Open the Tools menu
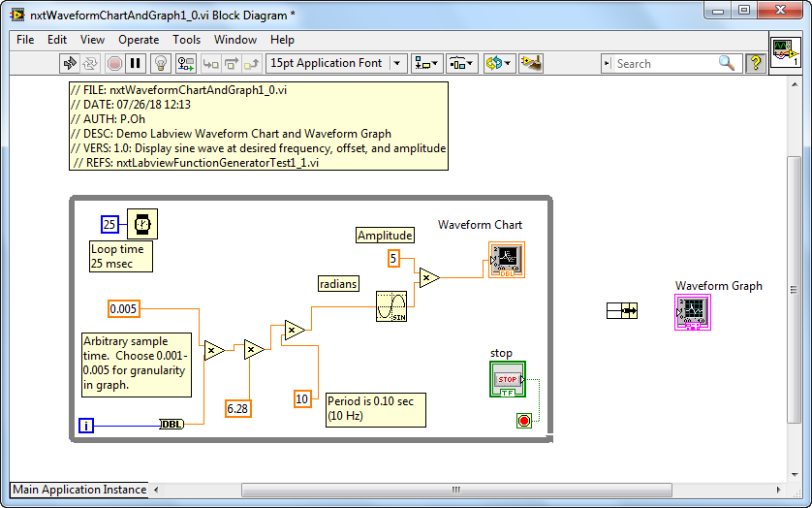The height and width of the screenshot is (508, 812). tap(186, 40)
